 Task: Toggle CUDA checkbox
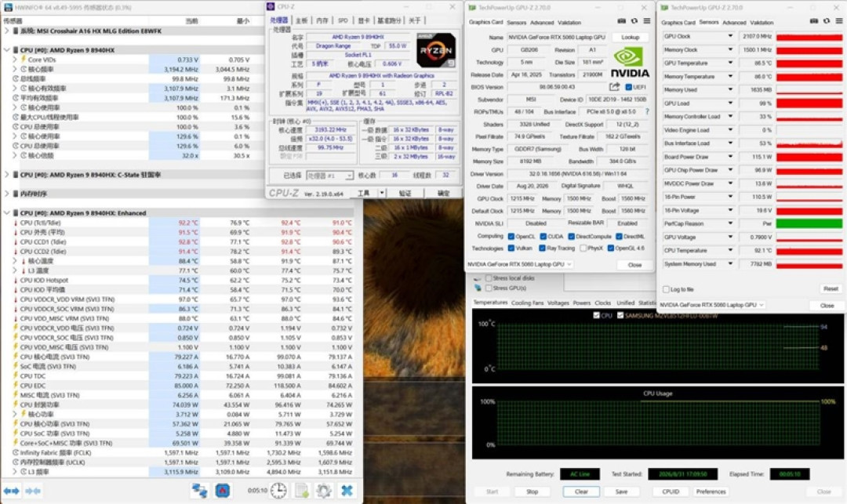[x=543, y=237]
